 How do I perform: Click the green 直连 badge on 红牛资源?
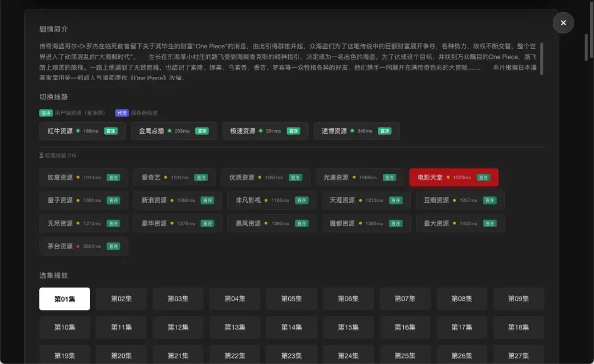[x=111, y=131]
